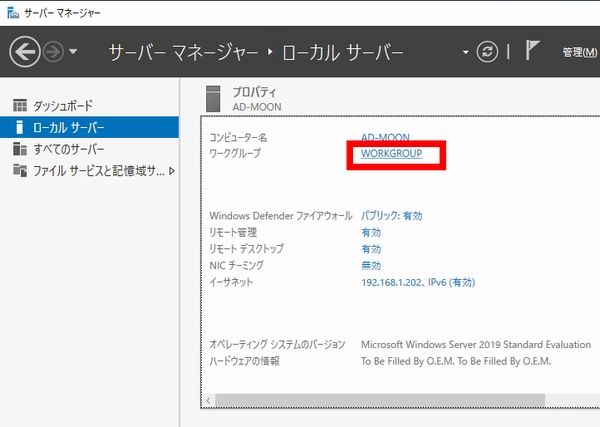Viewport: 600px width, 427px height.
Task: Click the プロパティ heading
Action: (254, 92)
